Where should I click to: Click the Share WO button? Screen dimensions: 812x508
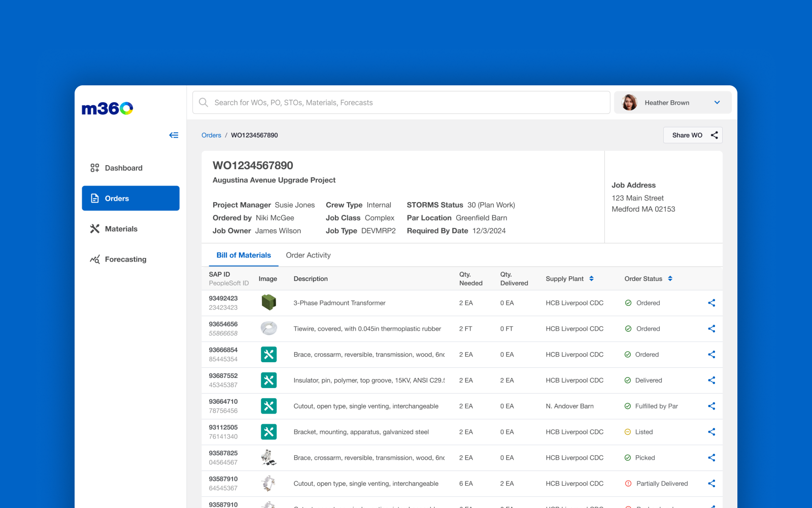pyautogui.click(x=693, y=135)
